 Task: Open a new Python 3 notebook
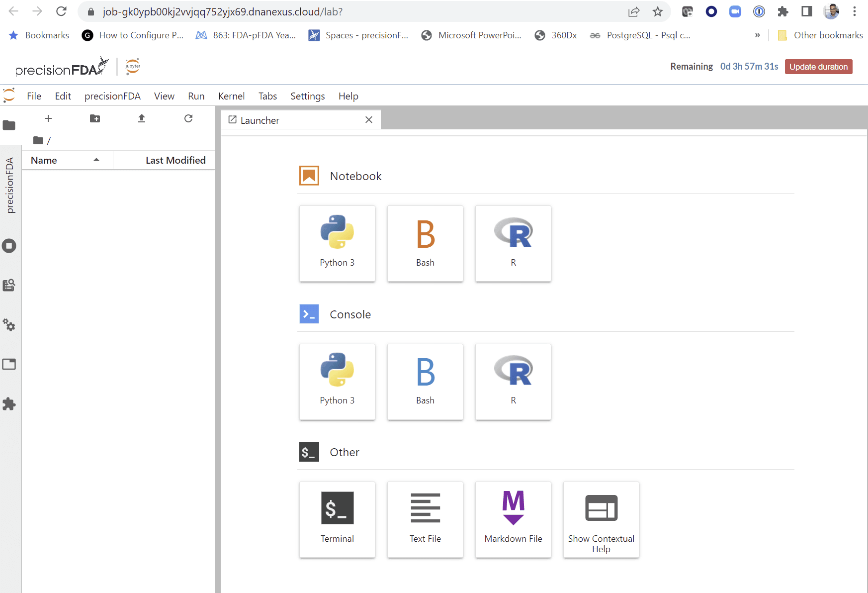click(x=337, y=243)
